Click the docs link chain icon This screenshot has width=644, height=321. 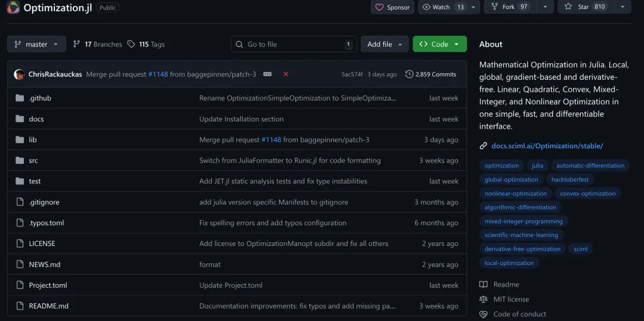click(x=484, y=146)
